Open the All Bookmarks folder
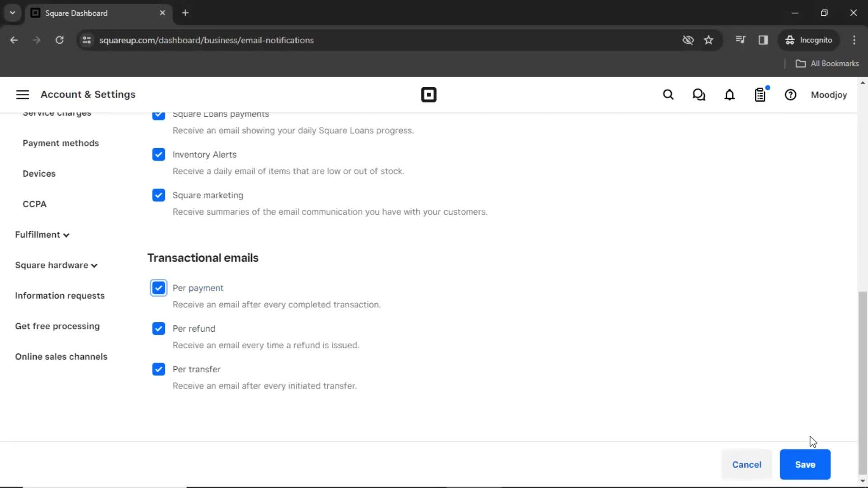868x488 pixels. click(827, 64)
